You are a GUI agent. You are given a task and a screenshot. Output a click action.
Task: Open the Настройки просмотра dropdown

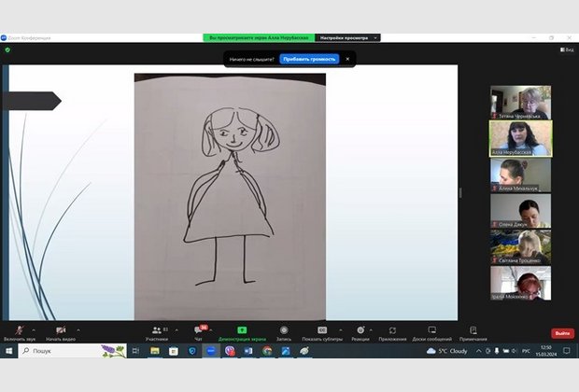347,37
